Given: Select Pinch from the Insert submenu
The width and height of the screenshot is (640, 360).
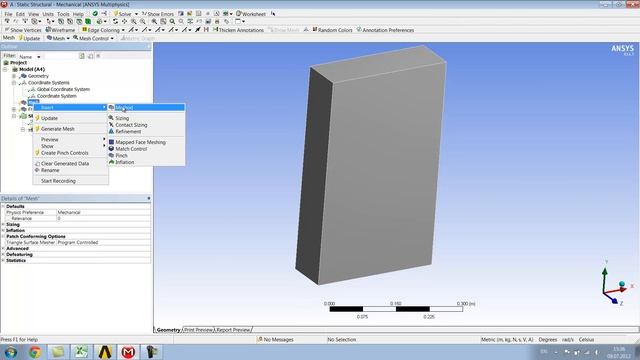Looking at the screenshot, I should (146, 156).
